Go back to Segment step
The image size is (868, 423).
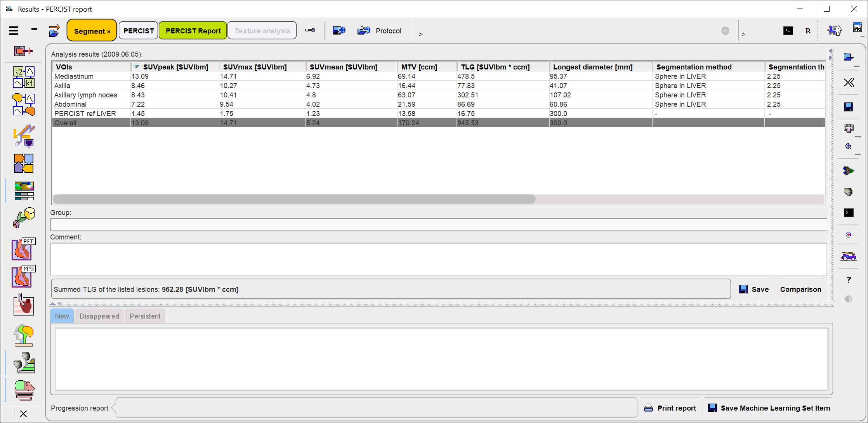(92, 31)
